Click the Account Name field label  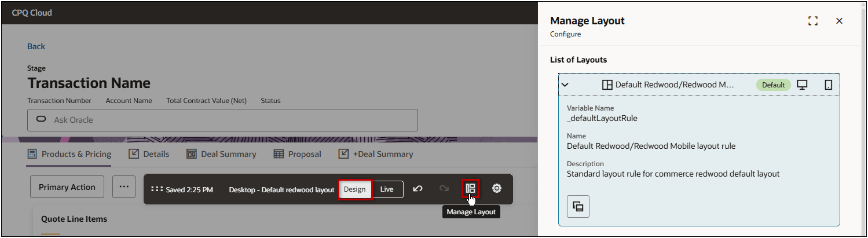[129, 101]
